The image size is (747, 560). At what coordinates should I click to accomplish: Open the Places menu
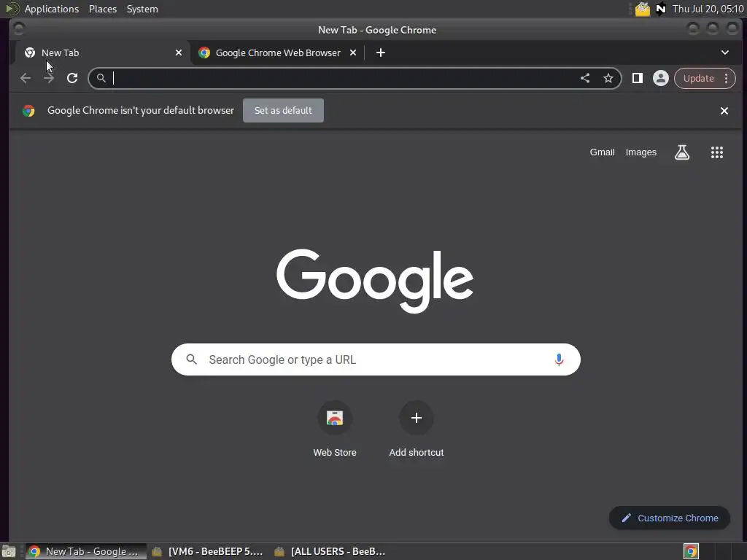103,9
